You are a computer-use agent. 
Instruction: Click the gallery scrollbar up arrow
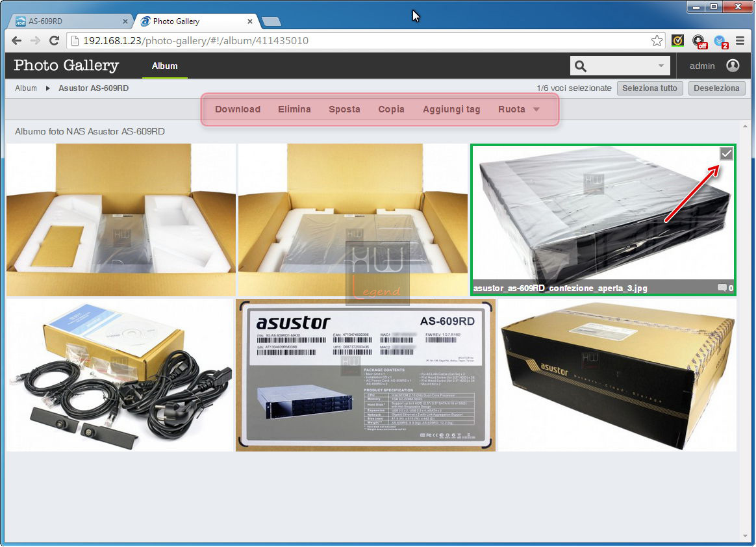point(746,126)
